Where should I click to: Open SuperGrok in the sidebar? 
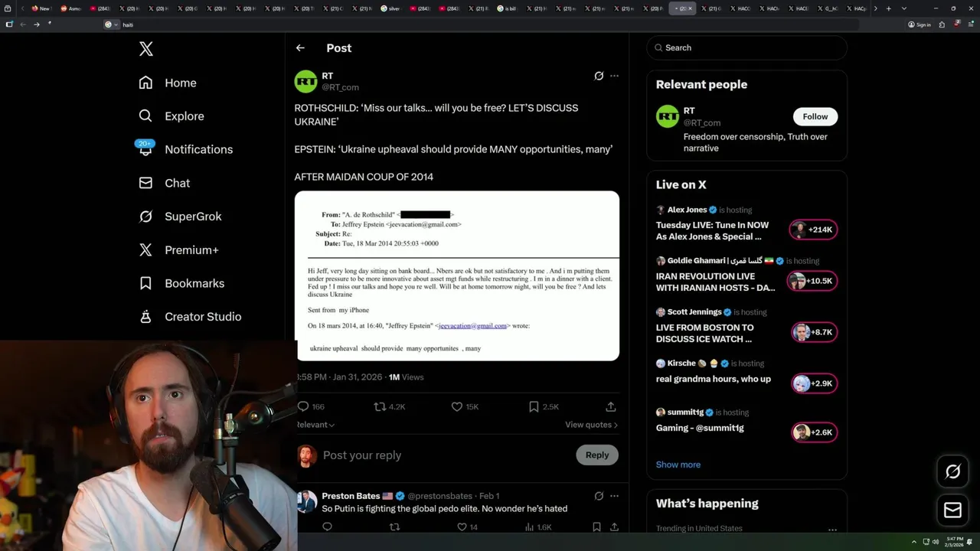point(180,217)
